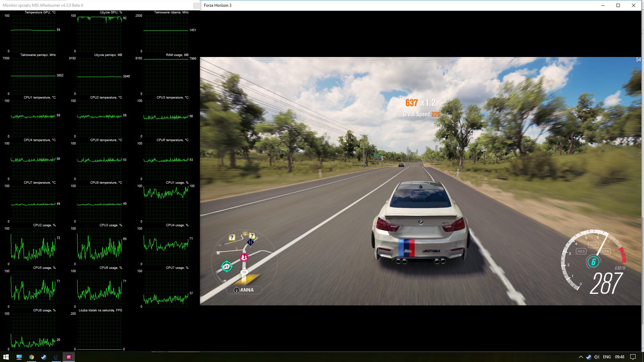Click the CPU6 temperature graph label
The width and height of the screenshot is (644, 362).
click(x=172, y=140)
